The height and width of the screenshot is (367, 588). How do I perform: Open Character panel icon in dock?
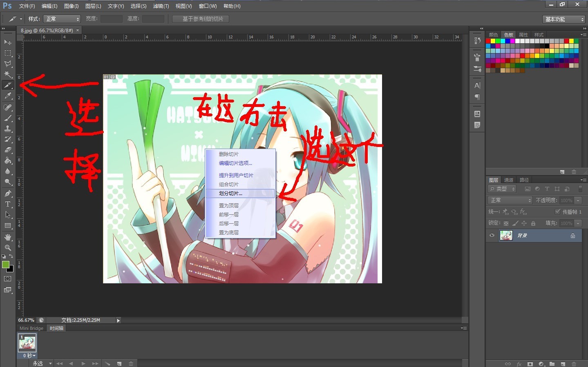pyautogui.click(x=477, y=86)
